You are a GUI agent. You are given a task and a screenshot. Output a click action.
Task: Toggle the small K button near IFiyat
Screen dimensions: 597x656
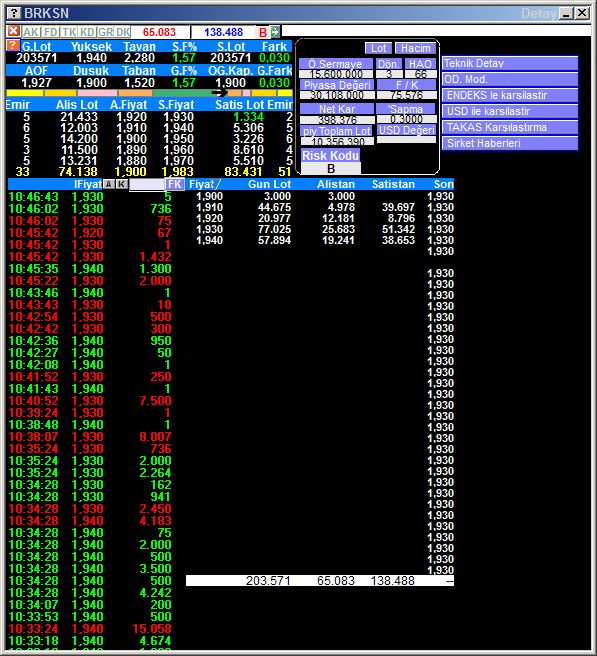click(121, 184)
